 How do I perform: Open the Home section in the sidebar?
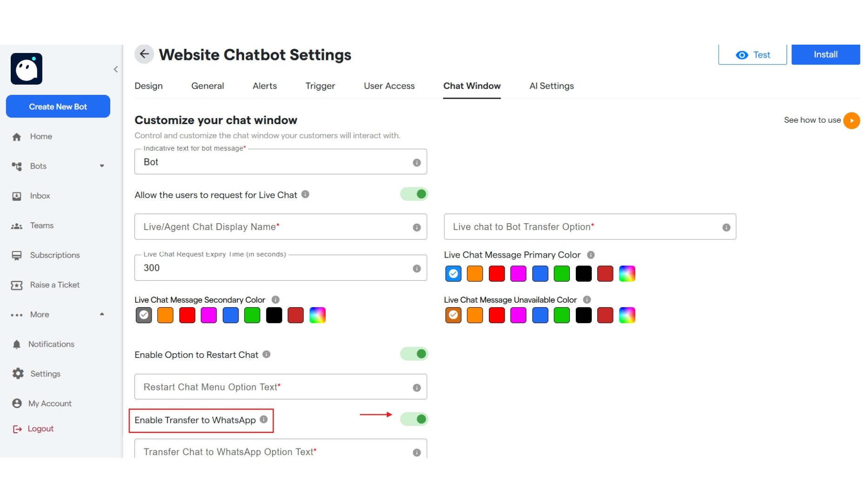point(41,136)
